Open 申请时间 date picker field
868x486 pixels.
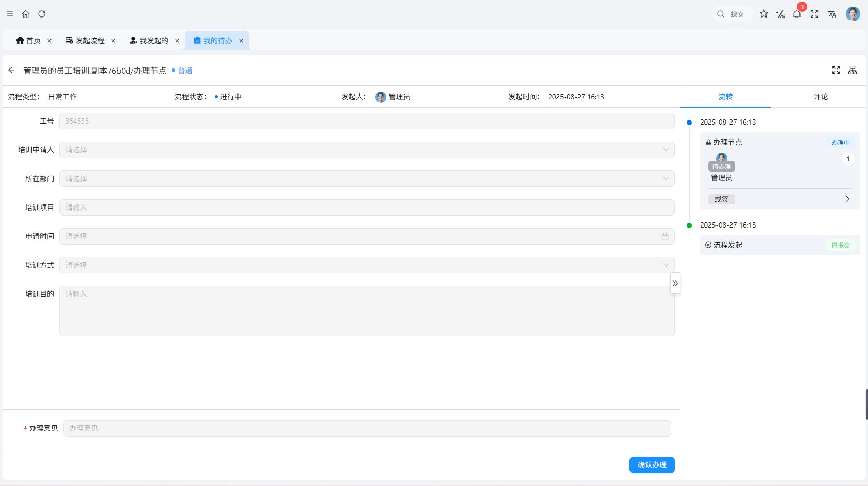[x=367, y=236]
